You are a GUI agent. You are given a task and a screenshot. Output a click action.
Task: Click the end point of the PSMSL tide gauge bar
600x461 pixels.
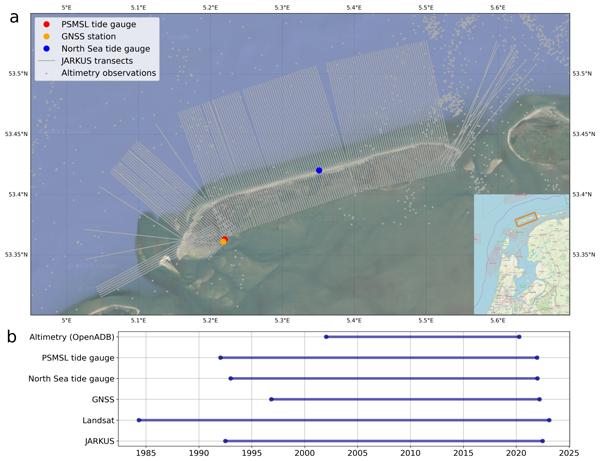tap(537, 358)
